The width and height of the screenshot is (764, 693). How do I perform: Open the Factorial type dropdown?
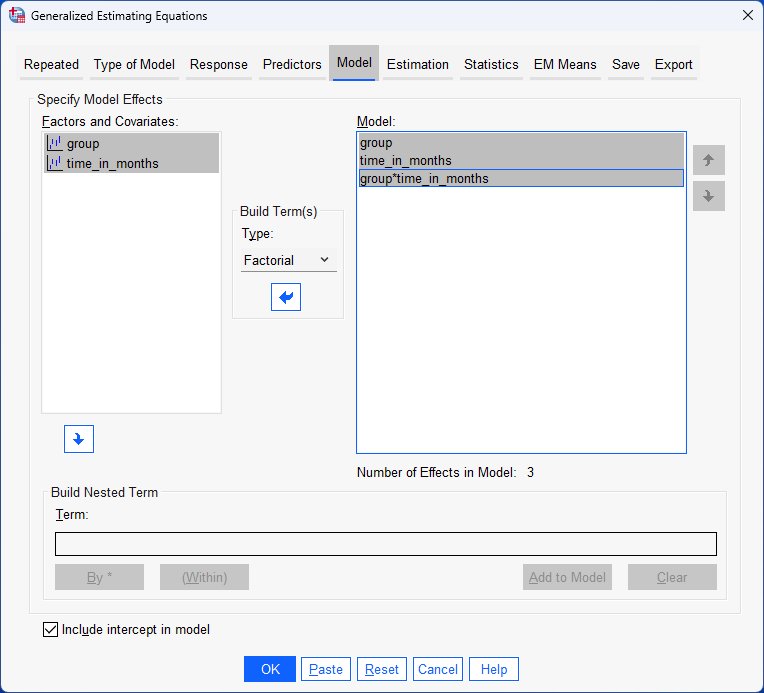pyautogui.click(x=288, y=260)
